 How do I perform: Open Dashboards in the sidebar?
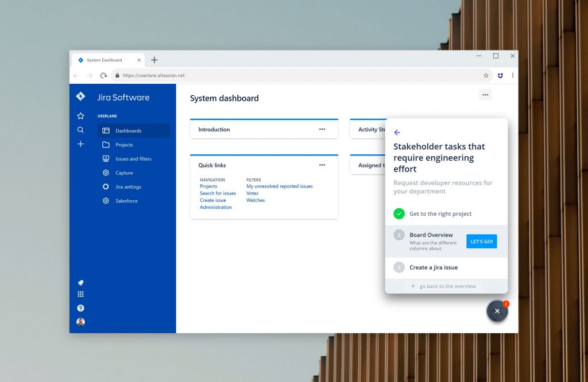coord(134,131)
